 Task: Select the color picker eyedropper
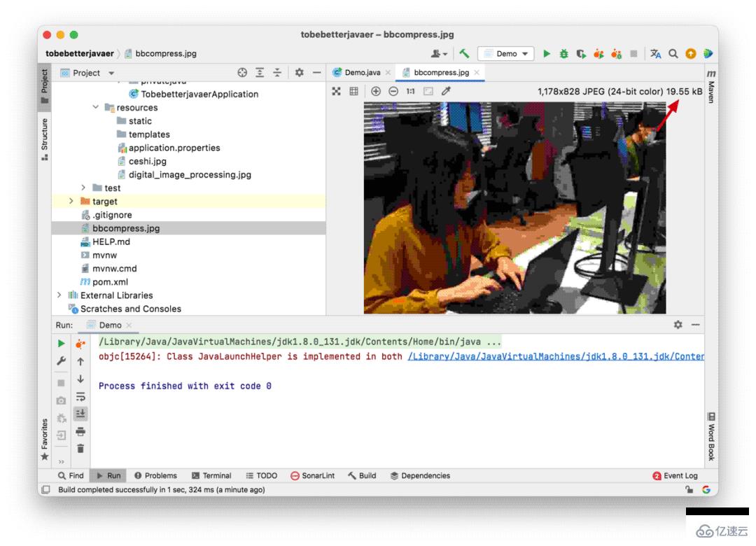click(x=446, y=91)
